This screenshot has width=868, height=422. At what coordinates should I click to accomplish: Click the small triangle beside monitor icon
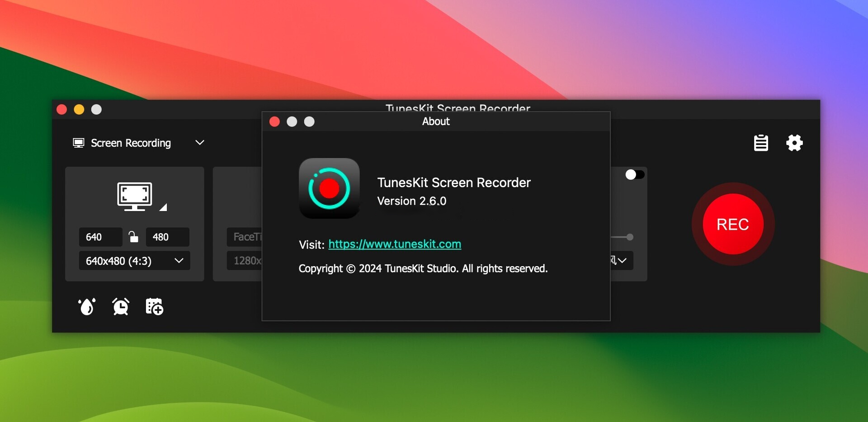click(163, 207)
